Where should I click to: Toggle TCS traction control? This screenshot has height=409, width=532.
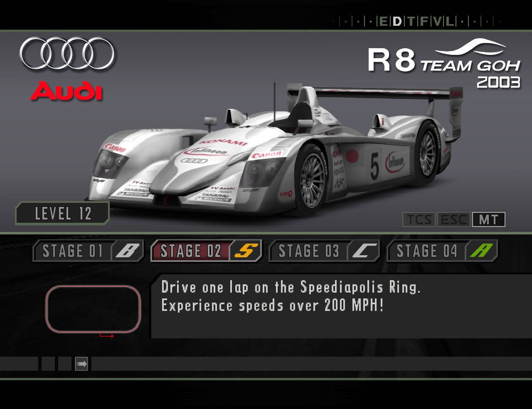pyautogui.click(x=419, y=219)
